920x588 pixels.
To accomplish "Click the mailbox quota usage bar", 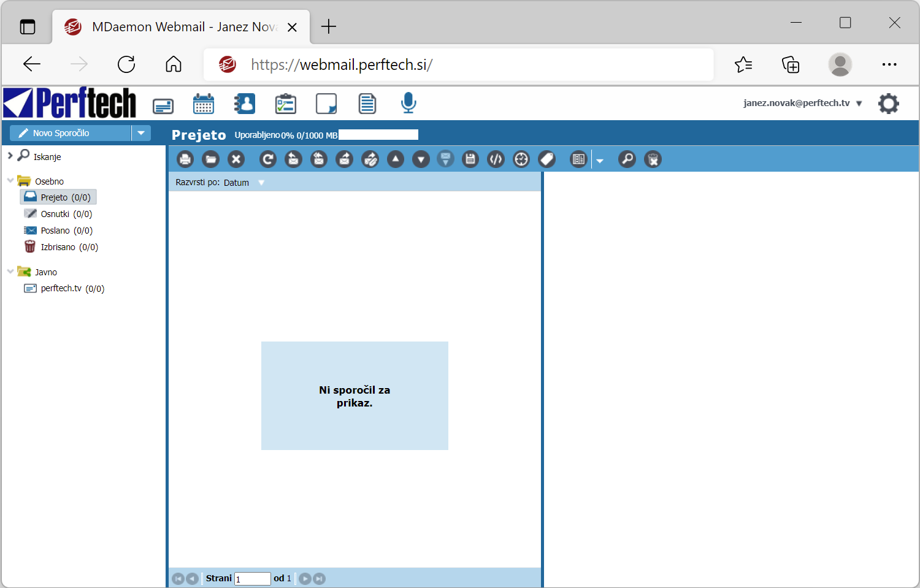I will point(378,135).
